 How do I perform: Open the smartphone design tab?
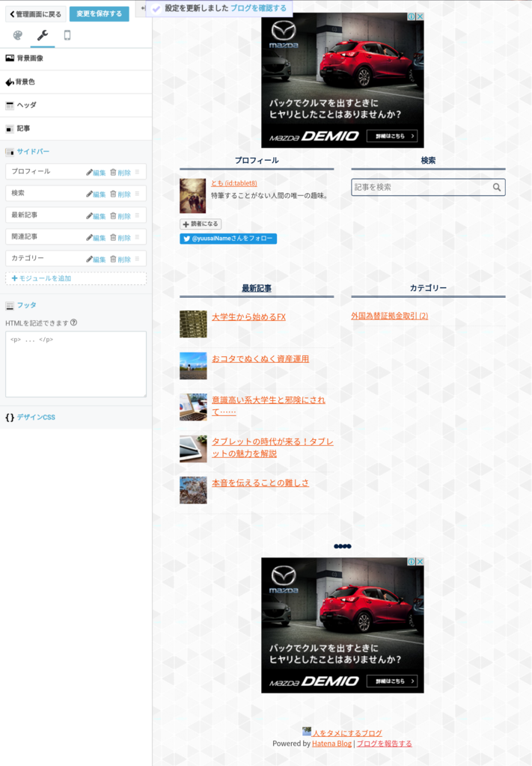tap(67, 35)
